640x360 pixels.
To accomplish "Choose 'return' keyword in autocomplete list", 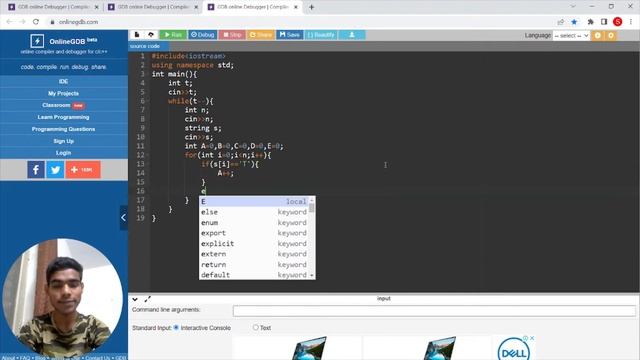I will (254, 264).
